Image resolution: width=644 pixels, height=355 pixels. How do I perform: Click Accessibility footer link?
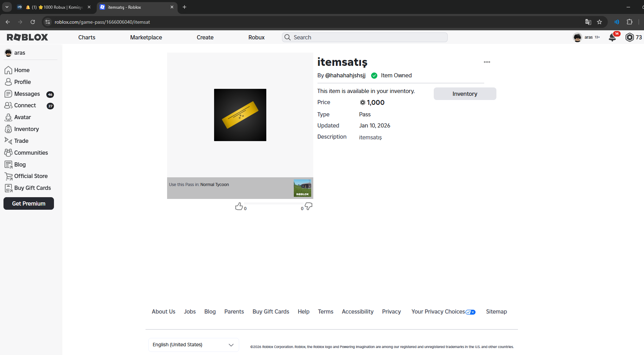(358, 312)
